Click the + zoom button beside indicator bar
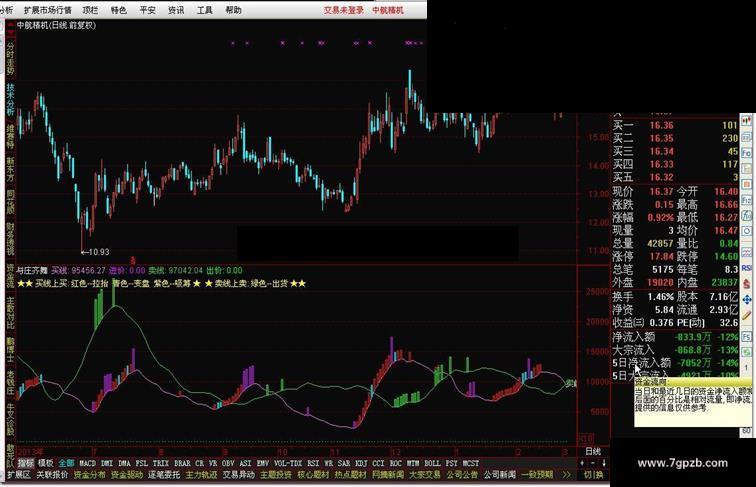 [582, 463]
